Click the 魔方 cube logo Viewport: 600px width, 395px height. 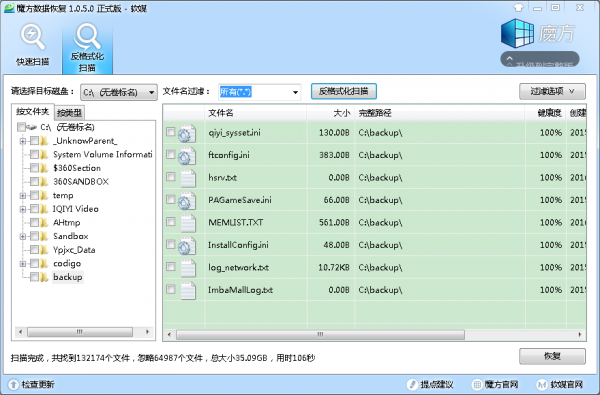click(517, 33)
